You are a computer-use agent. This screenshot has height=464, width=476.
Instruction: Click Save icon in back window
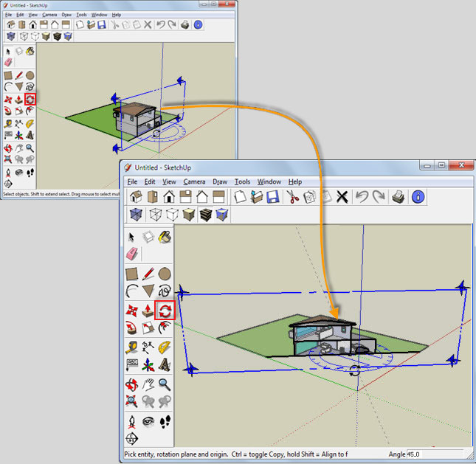coord(102,24)
